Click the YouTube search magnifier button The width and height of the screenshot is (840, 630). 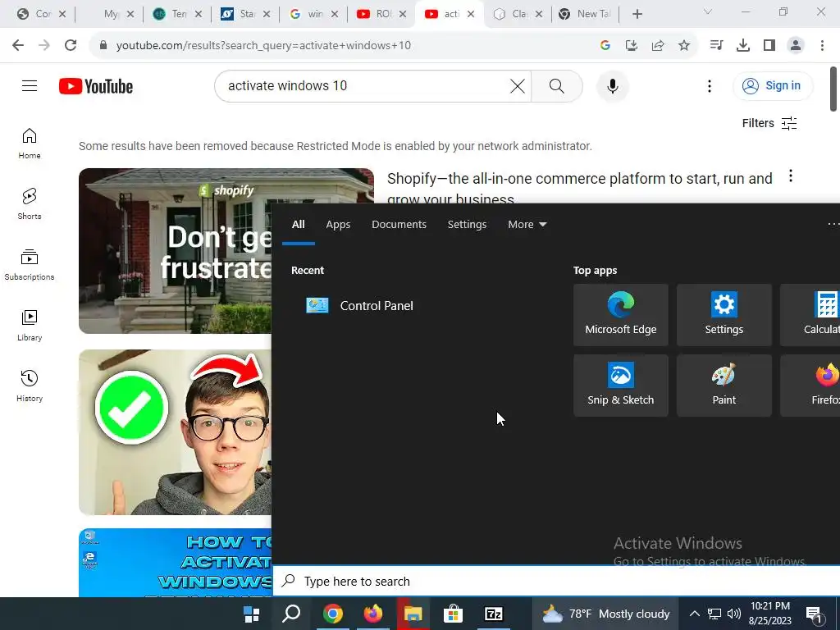click(557, 86)
